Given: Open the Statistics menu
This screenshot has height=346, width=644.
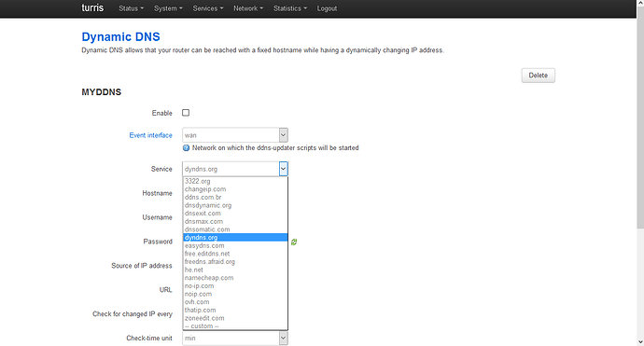Looking at the screenshot, I should (x=290, y=8).
